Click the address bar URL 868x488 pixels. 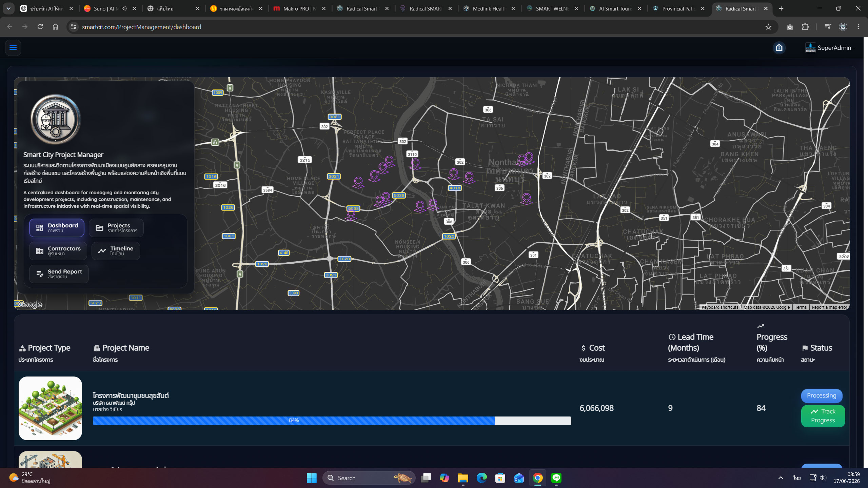pos(141,27)
